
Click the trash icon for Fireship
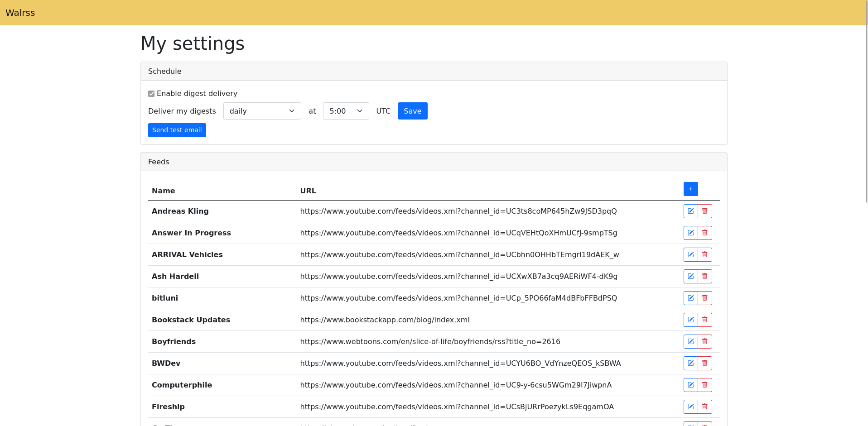(705, 407)
